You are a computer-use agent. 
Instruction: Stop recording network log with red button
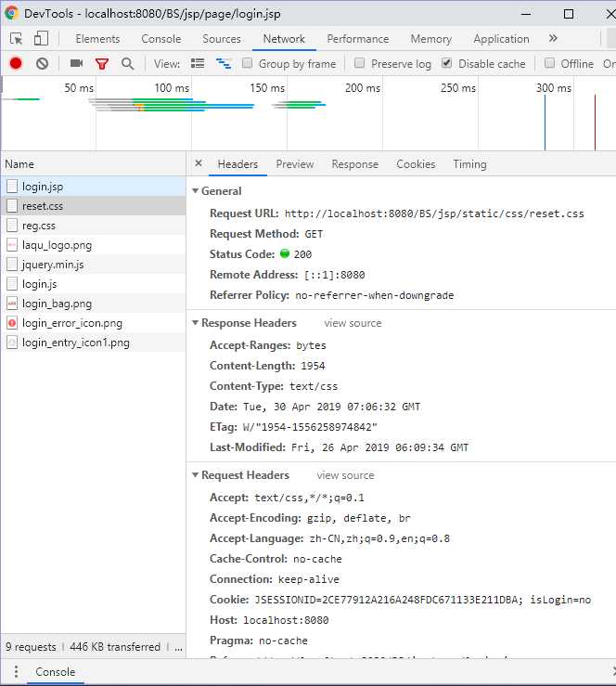(16, 63)
